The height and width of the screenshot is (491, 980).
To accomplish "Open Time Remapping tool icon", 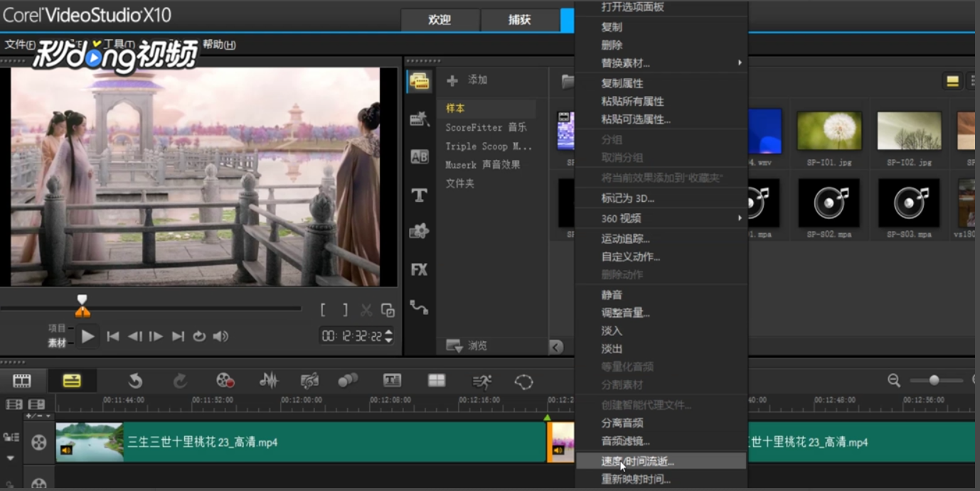I will 481,382.
